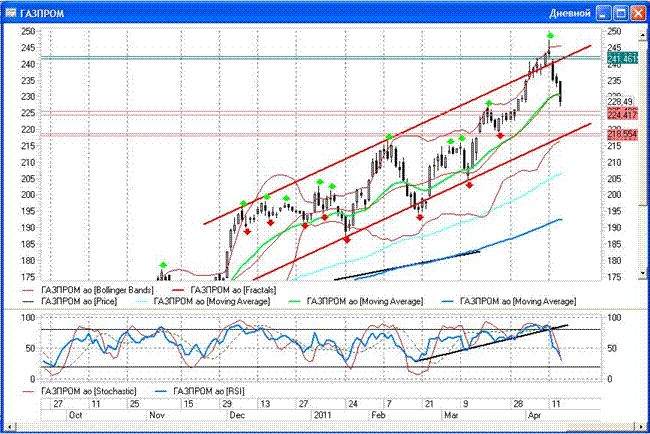The width and height of the screenshot is (650, 434).
Task: Click the Dec month label on time axis
Action: click(237, 415)
